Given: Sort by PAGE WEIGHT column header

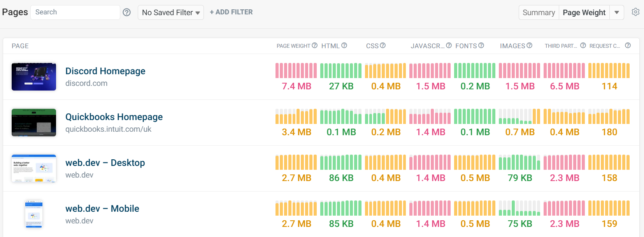Looking at the screenshot, I should click(x=293, y=46).
